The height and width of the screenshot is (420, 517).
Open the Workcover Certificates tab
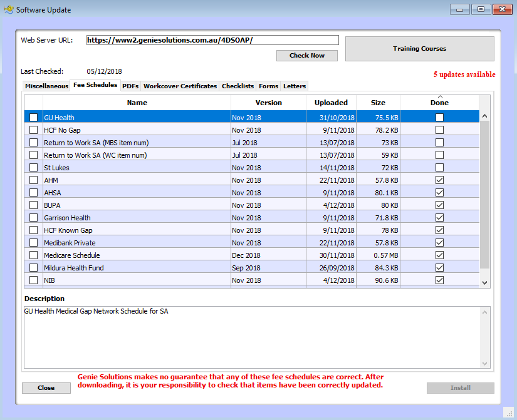pos(180,86)
